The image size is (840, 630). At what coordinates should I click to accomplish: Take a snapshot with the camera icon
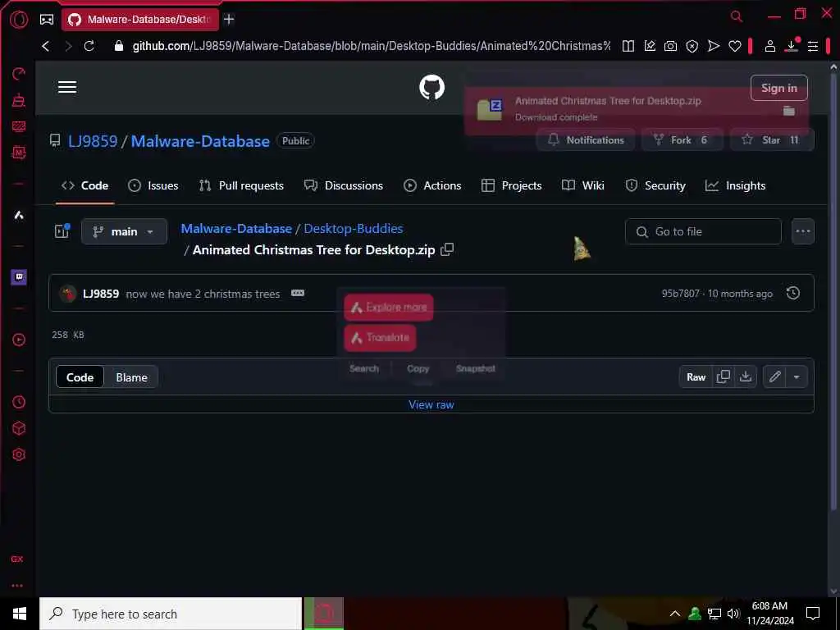[x=670, y=46]
